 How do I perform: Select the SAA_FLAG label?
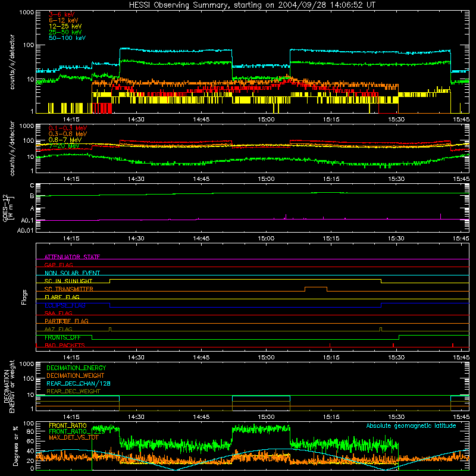[58, 313]
